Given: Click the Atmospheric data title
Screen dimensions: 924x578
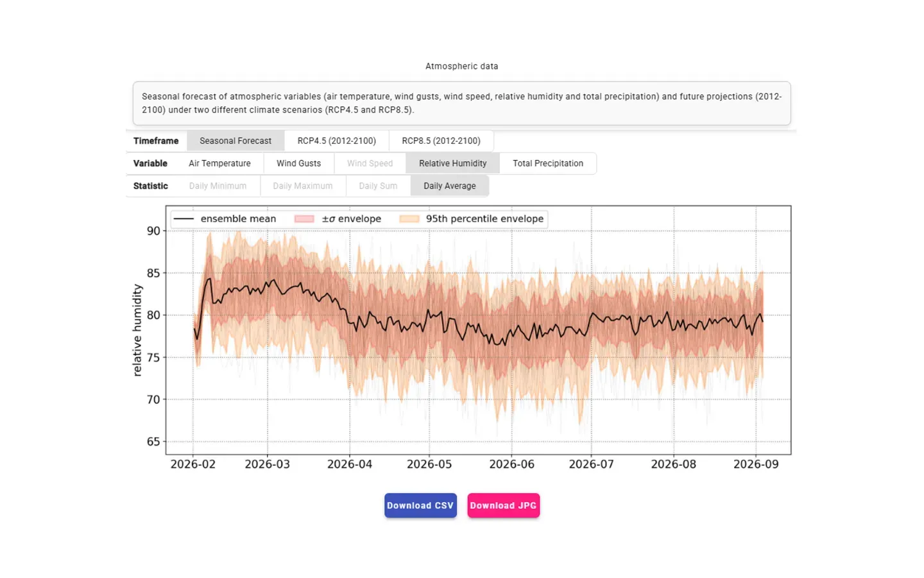Looking at the screenshot, I should pos(462,66).
